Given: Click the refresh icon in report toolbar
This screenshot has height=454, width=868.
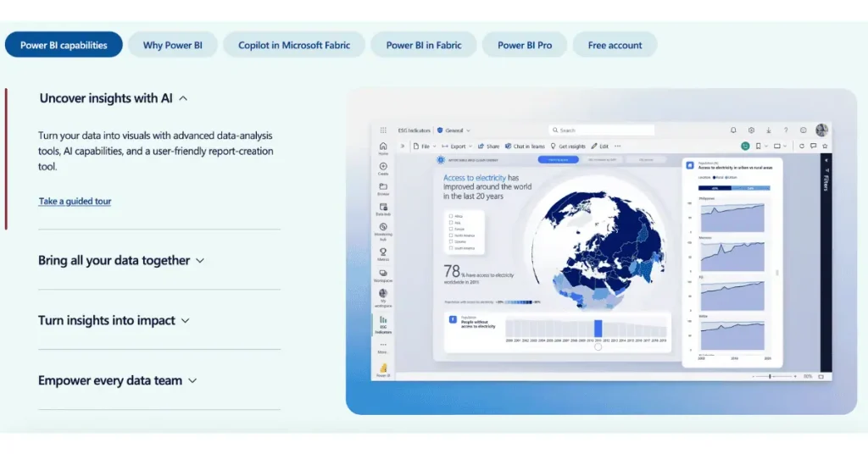Looking at the screenshot, I should 802,146.
